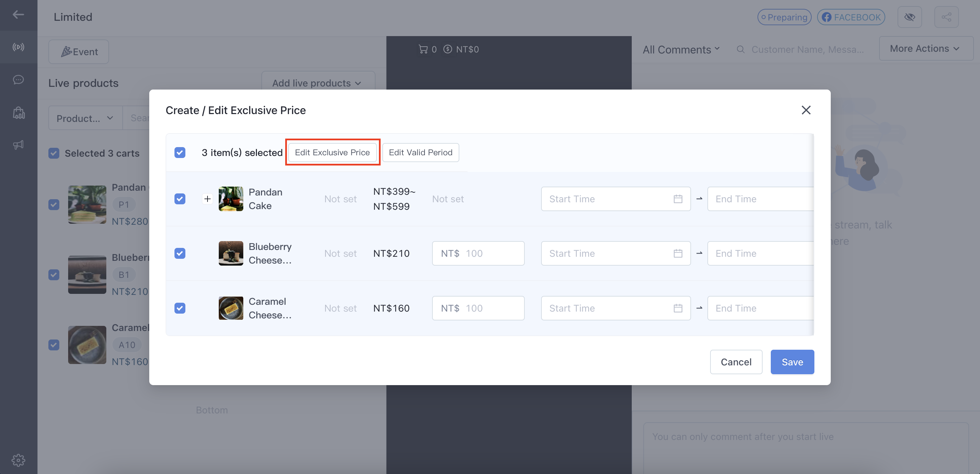Open the live broadcast sidebar icon
The height and width of the screenshot is (474, 980).
[x=18, y=47]
